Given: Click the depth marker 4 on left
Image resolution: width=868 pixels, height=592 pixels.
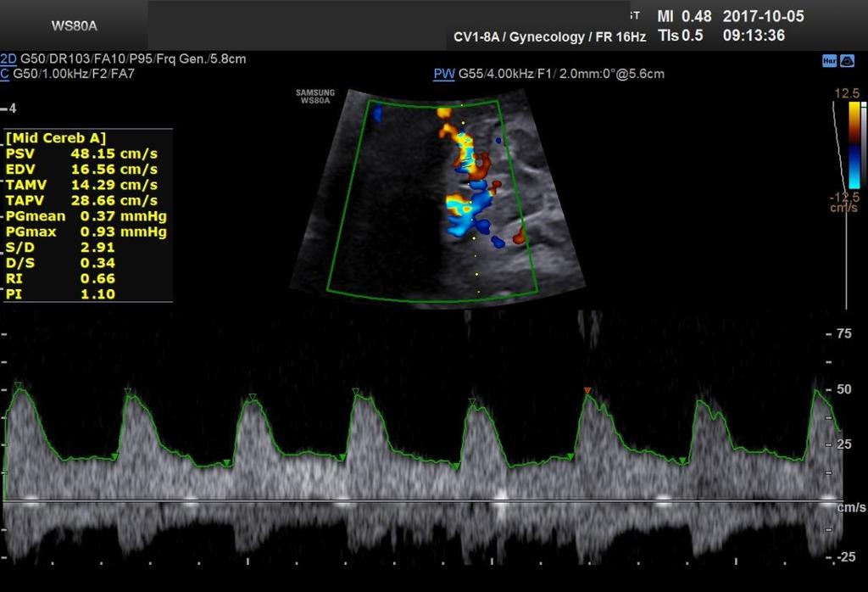Looking at the screenshot, I should point(12,109).
